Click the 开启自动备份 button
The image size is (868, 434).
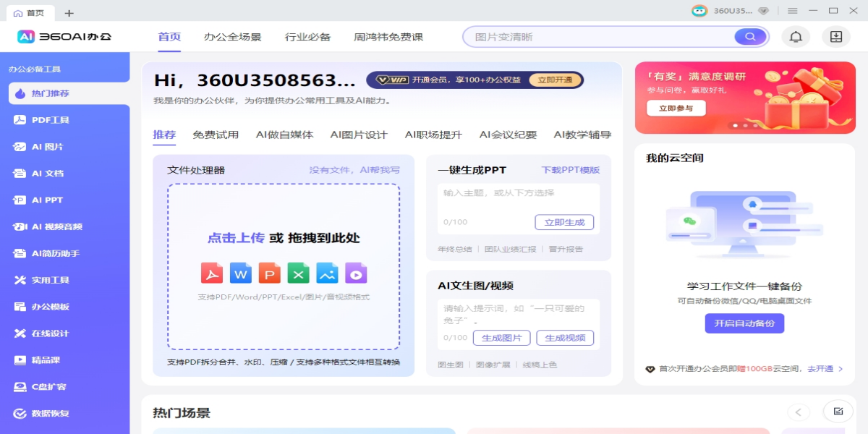click(744, 323)
